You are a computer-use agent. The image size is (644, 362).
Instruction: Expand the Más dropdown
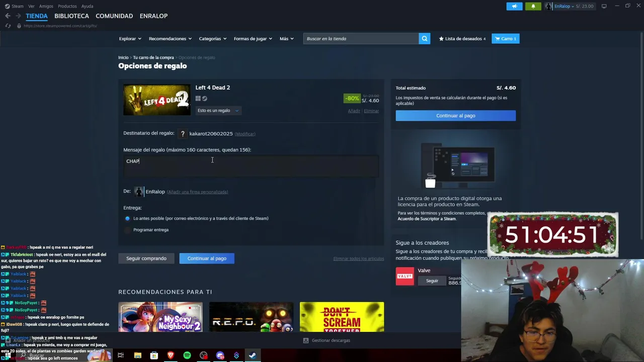coord(286,39)
